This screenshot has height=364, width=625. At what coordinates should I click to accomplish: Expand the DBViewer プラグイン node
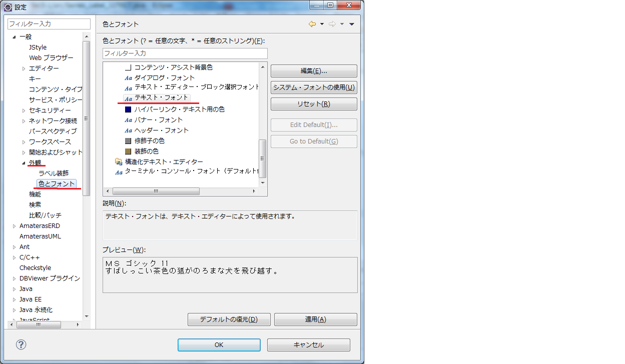(x=14, y=278)
